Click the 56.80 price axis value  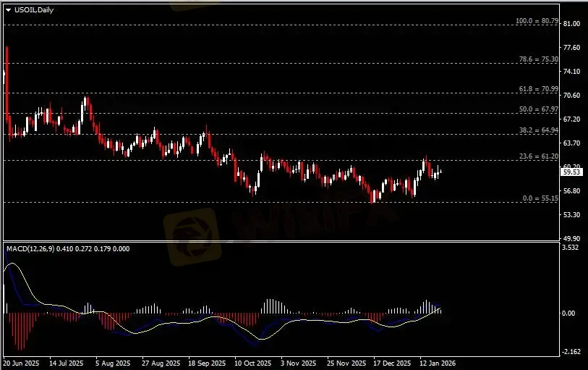571,190
